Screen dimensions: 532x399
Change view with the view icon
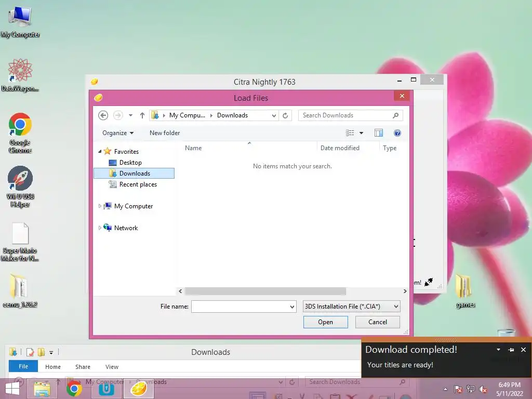pos(350,133)
